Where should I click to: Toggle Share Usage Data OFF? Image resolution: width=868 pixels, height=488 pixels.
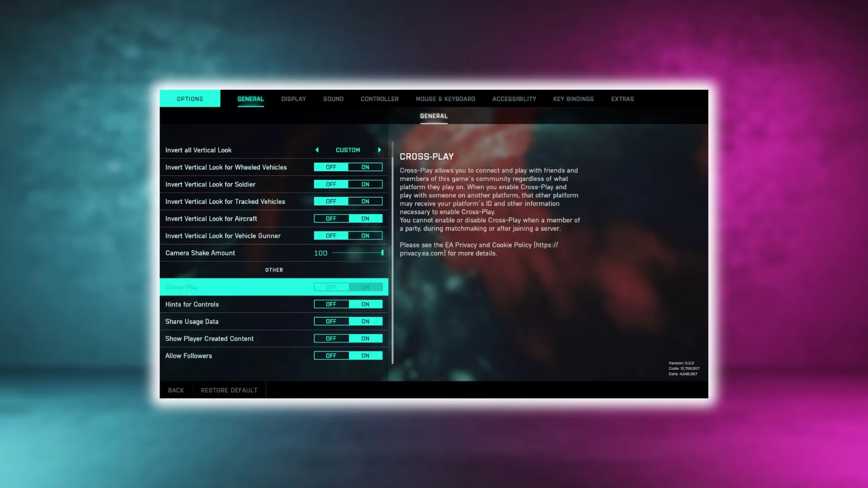click(331, 320)
